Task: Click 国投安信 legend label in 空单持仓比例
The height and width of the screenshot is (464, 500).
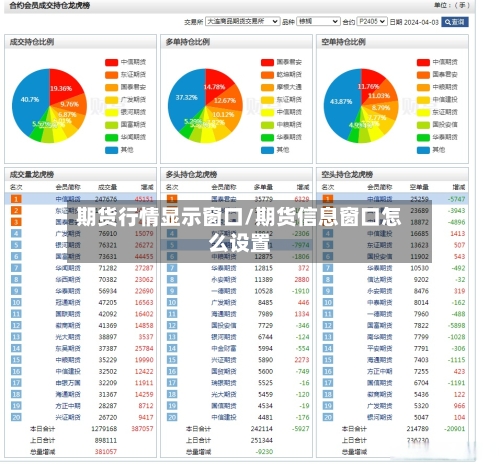Action: click(x=445, y=125)
